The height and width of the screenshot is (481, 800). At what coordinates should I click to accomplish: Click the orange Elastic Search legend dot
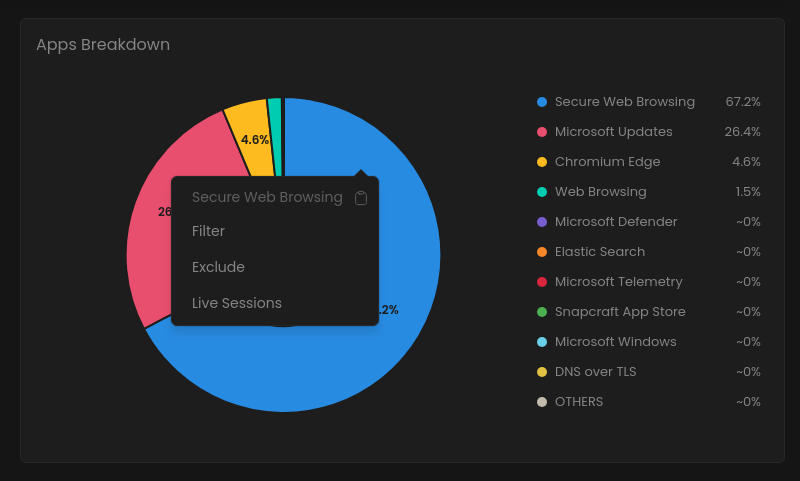pyautogui.click(x=542, y=252)
